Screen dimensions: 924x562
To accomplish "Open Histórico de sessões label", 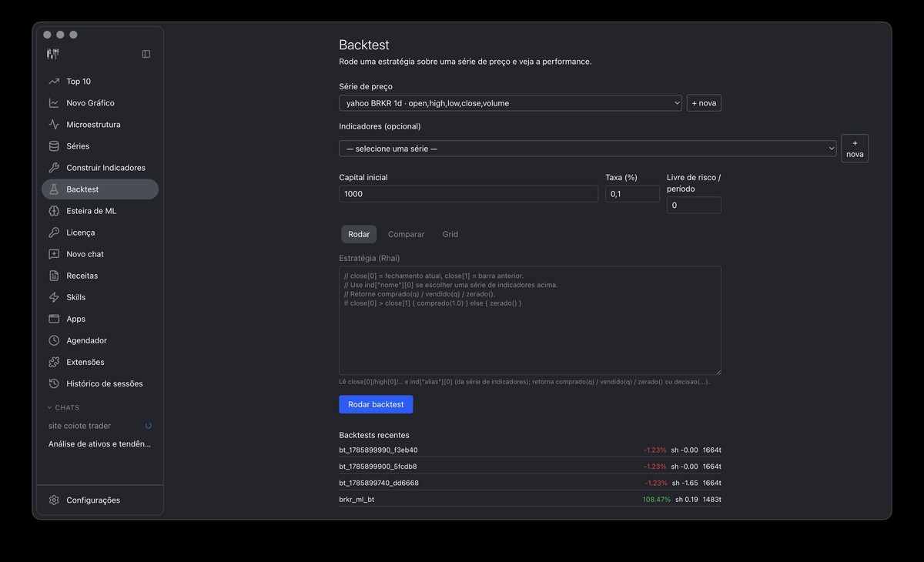I will [105, 383].
